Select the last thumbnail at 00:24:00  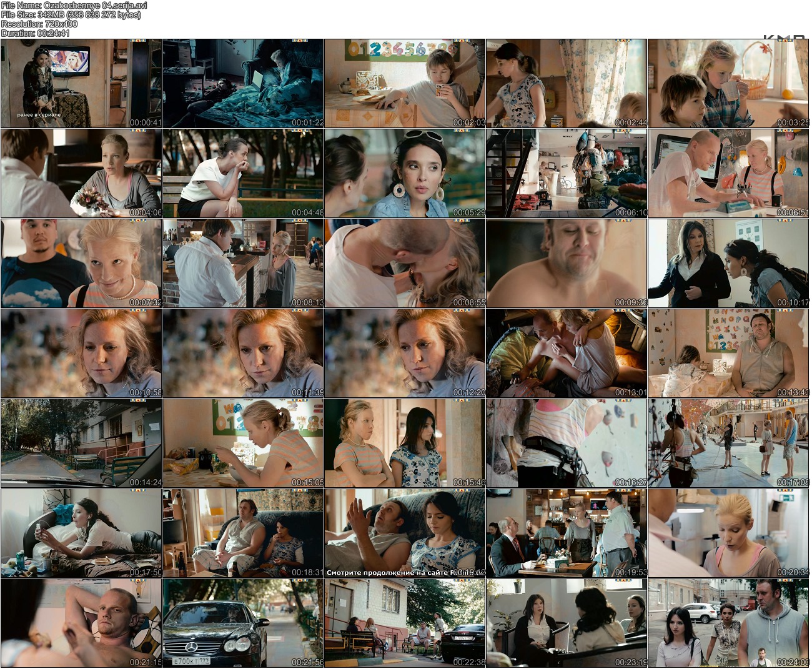click(x=728, y=623)
